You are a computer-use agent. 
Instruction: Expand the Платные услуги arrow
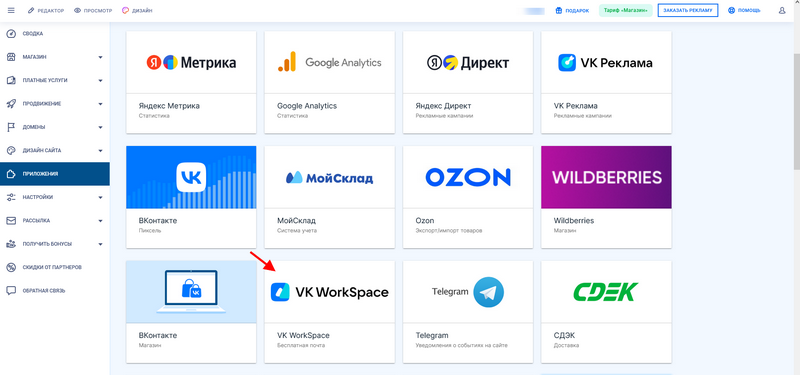101,81
